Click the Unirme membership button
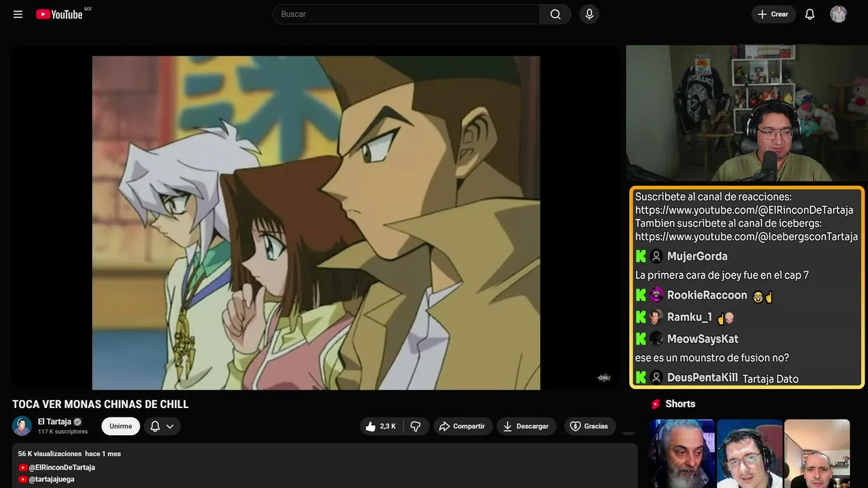Screen dimensions: 868x488 coord(121,426)
